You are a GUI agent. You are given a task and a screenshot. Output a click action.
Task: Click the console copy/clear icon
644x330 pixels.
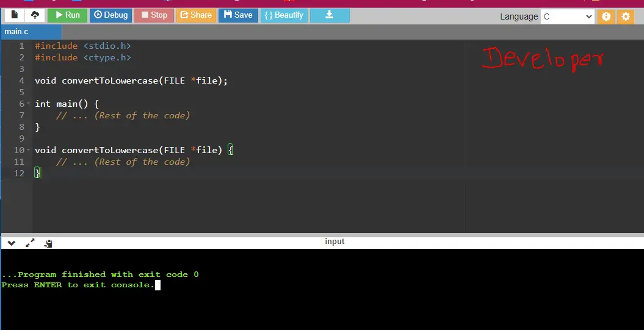click(48, 243)
